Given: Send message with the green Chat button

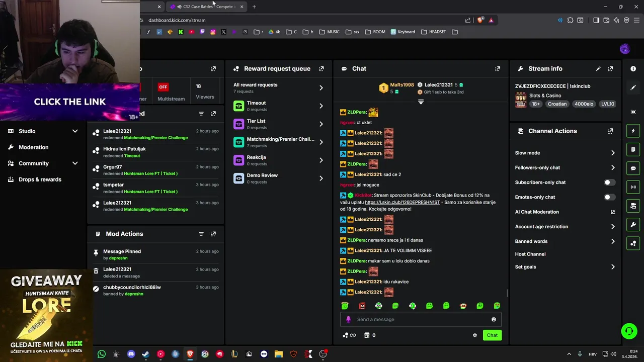Looking at the screenshot, I should coord(492,335).
